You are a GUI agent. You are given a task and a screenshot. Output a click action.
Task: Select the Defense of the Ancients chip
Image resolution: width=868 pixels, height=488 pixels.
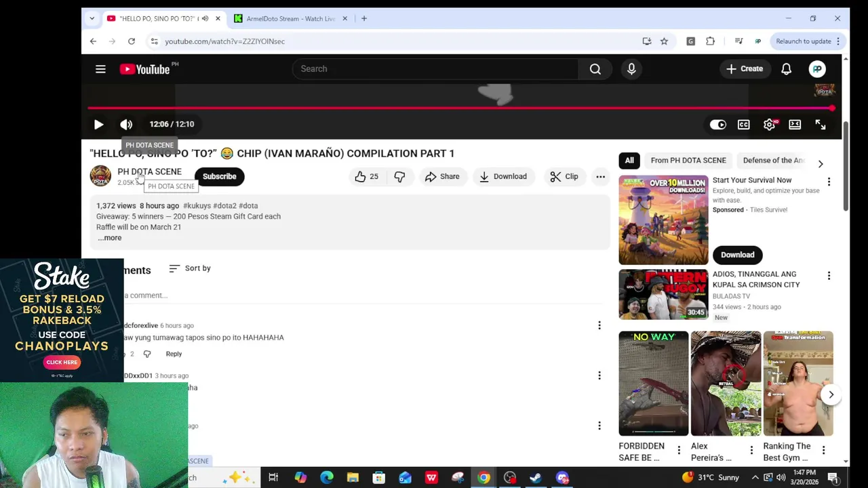[773, 161]
